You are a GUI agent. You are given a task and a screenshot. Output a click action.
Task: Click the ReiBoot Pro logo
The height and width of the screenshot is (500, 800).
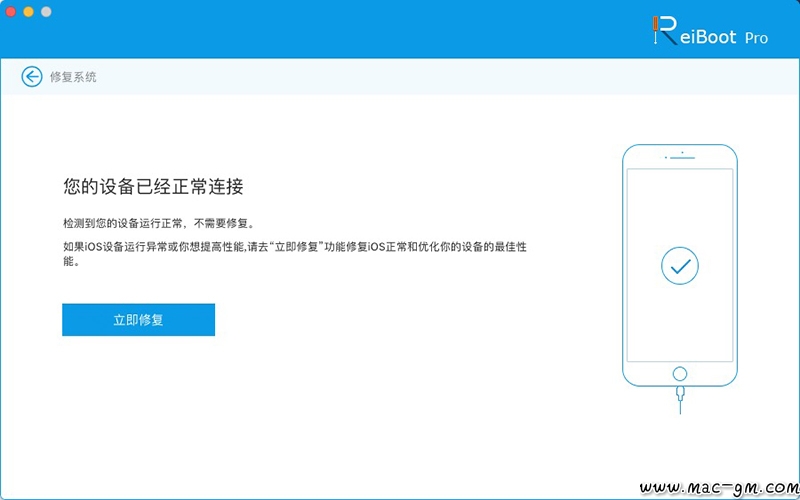click(710, 32)
